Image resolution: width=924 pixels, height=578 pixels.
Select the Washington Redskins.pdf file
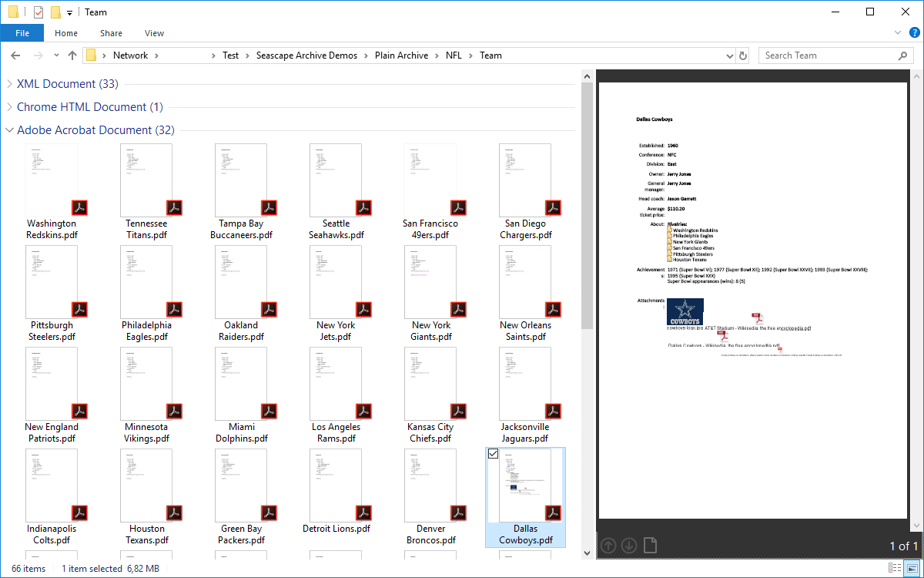52,191
